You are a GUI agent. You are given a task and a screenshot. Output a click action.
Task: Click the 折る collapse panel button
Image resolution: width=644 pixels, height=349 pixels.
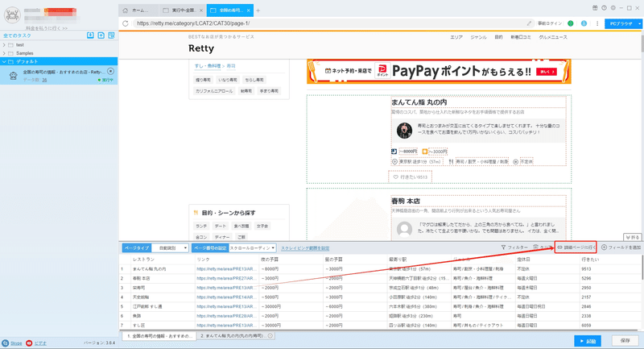(633, 237)
